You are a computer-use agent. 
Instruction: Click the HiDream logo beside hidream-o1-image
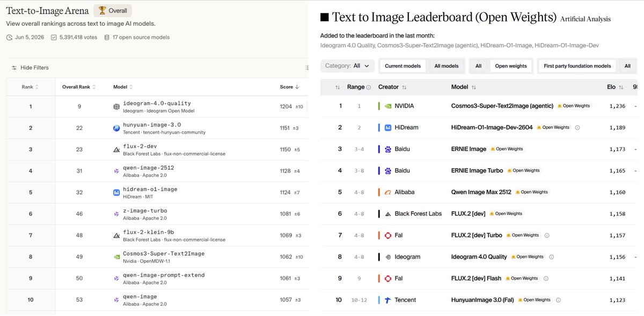click(116, 193)
